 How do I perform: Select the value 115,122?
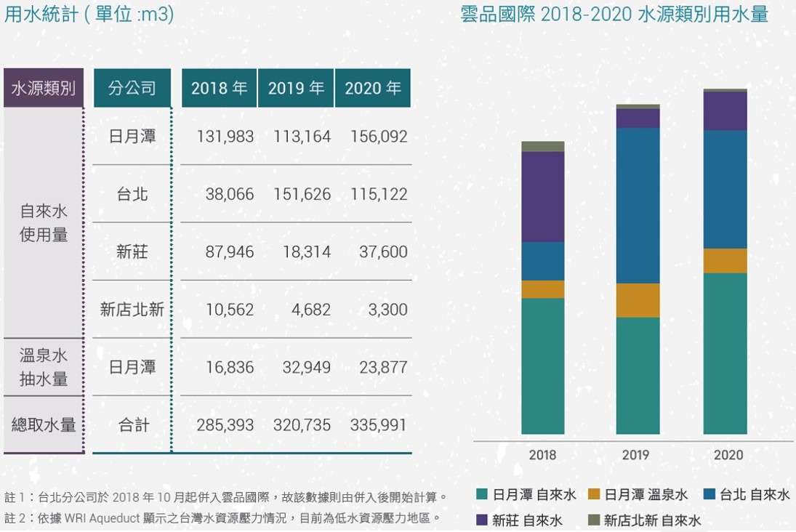[379, 194]
